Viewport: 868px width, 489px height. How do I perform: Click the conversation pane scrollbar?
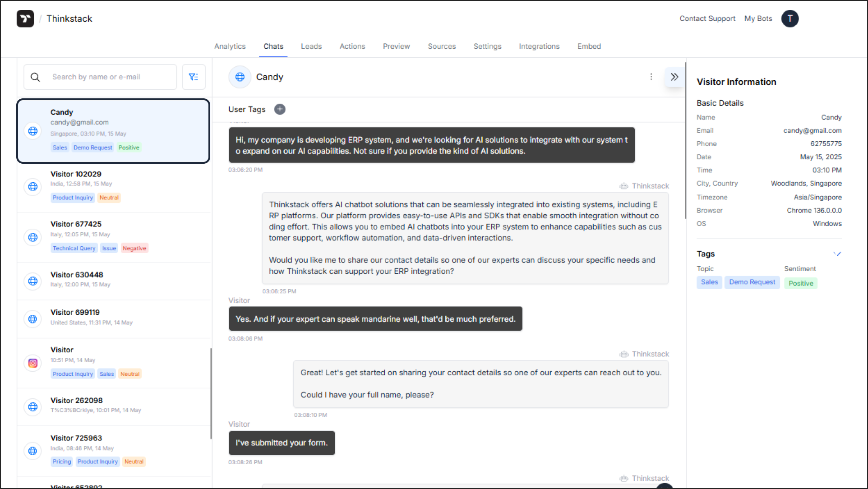(685, 141)
